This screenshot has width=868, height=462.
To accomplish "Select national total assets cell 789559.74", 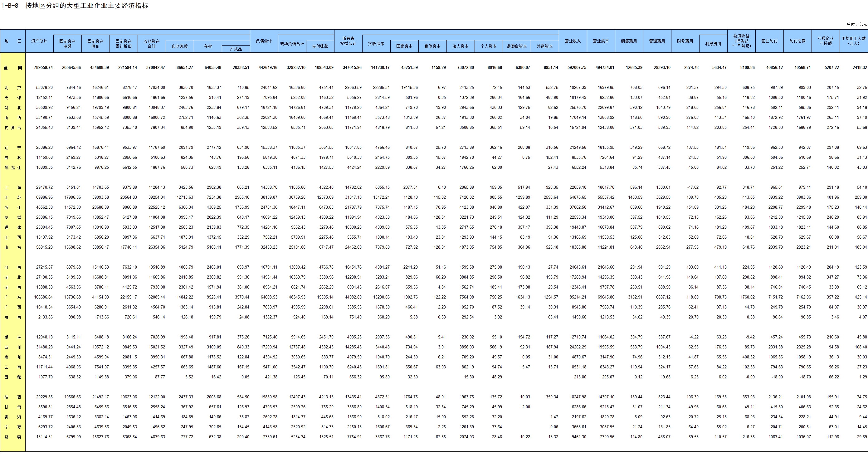I will (x=43, y=68).
